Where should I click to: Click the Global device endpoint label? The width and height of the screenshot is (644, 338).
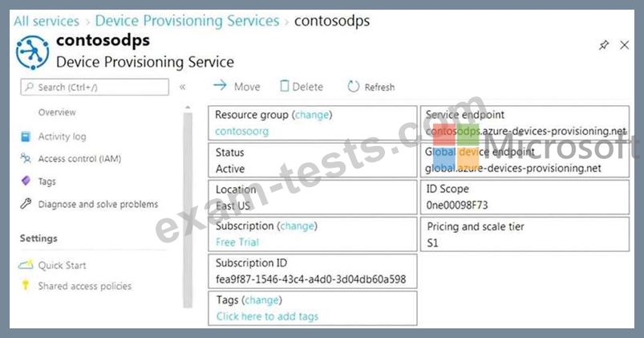pos(480,152)
